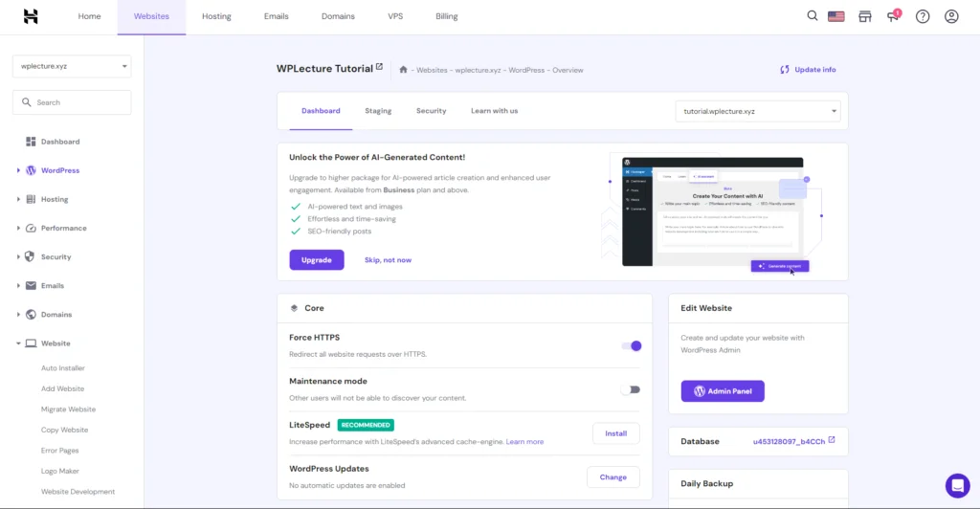Open the marketplace store icon

(864, 16)
